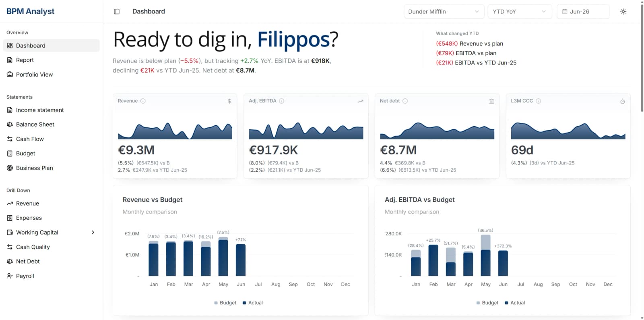Open the Income statement
644x320 pixels.
[51, 110]
